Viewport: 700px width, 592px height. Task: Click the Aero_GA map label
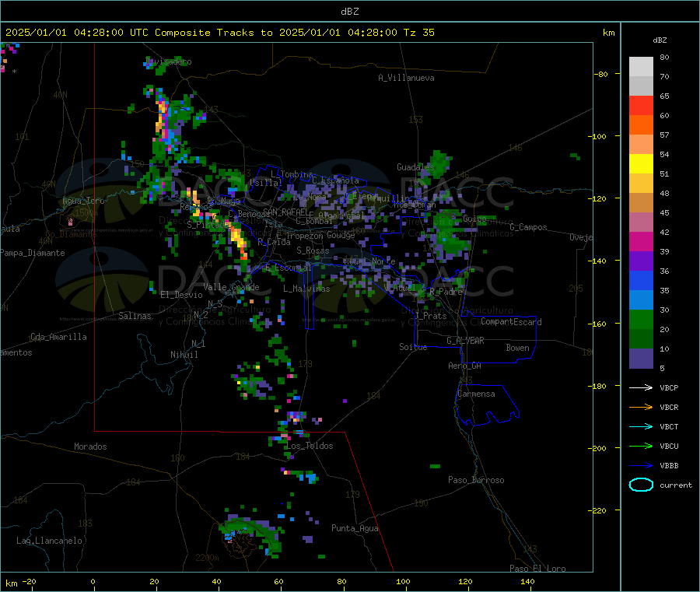pyautogui.click(x=464, y=366)
